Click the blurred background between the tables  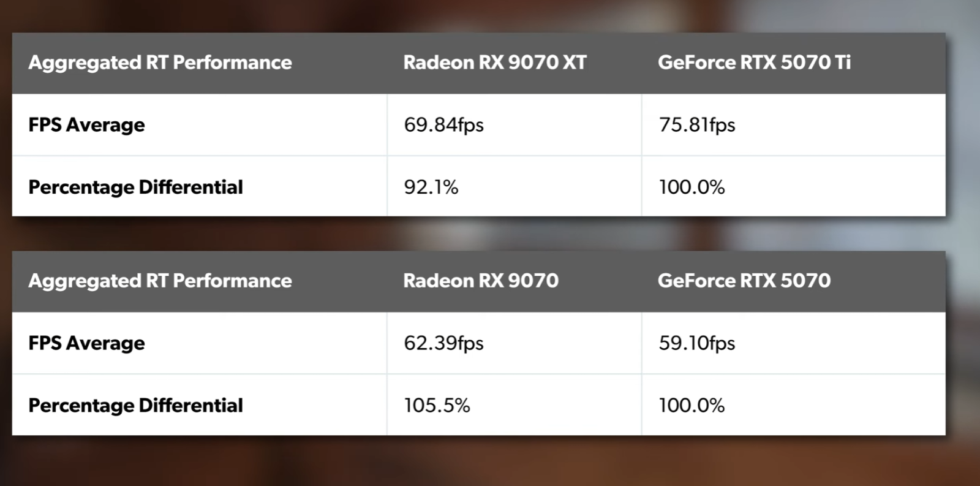[x=478, y=234]
